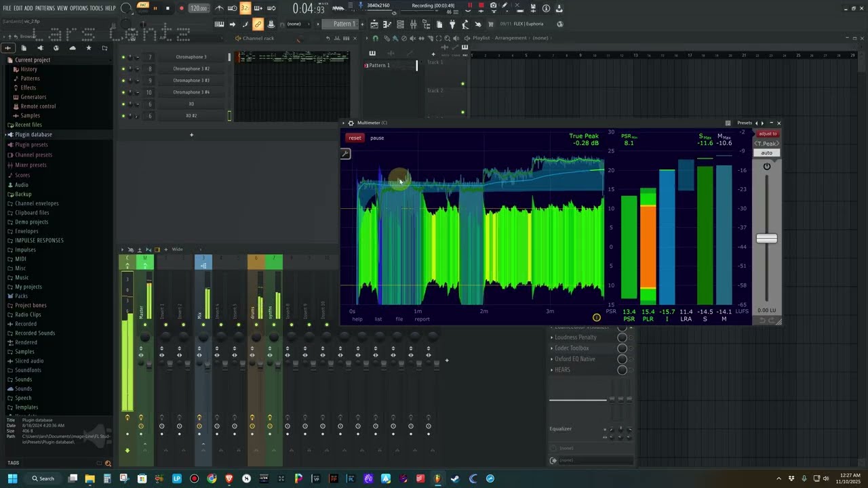This screenshot has width=868, height=488.
Task: Open the T.Peak selector in Multimeter
Action: pyautogui.click(x=767, y=144)
